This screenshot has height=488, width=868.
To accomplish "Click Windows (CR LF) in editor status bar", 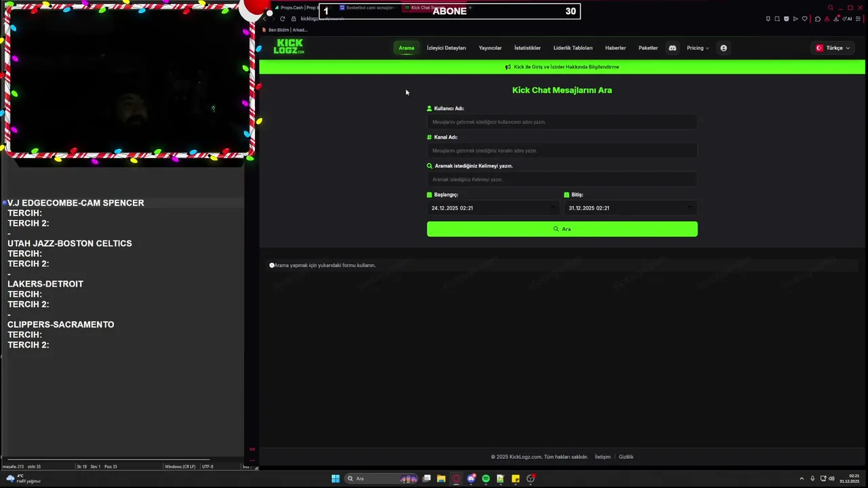I will pyautogui.click(x=180, y=466).
